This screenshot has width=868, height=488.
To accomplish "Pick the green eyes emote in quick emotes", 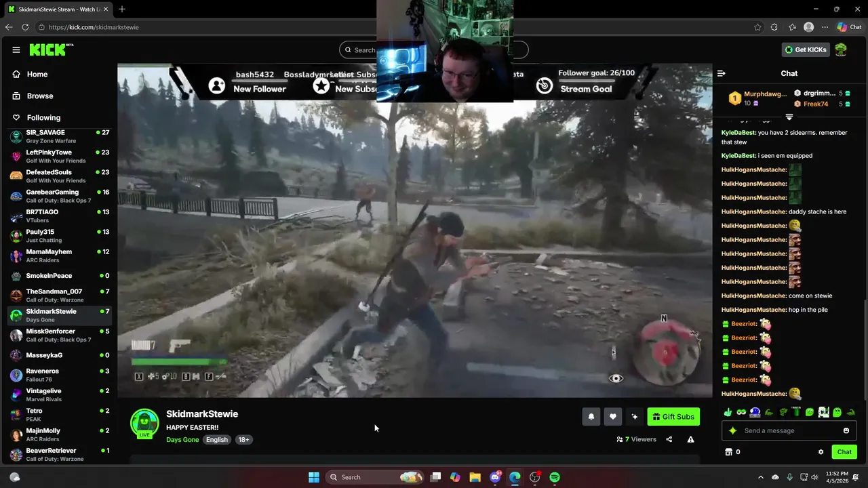I will click(x=741, y=411).
